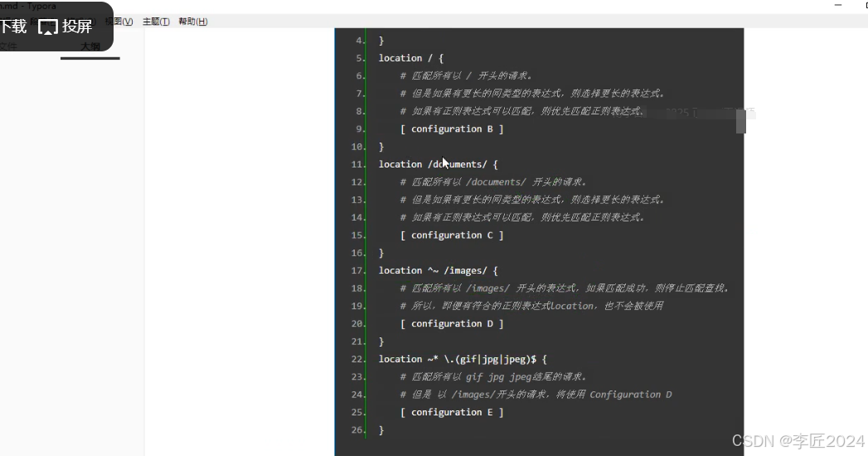Open the 帮助(H) menu
The width and height of the screenshot is (868, 456).
click(193, 22)
